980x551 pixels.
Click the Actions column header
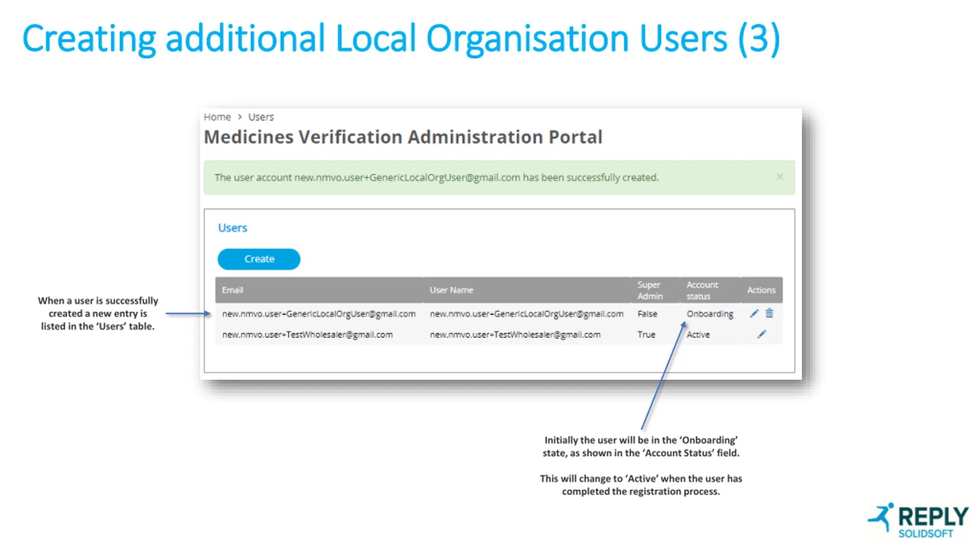[x=761, y=290]
